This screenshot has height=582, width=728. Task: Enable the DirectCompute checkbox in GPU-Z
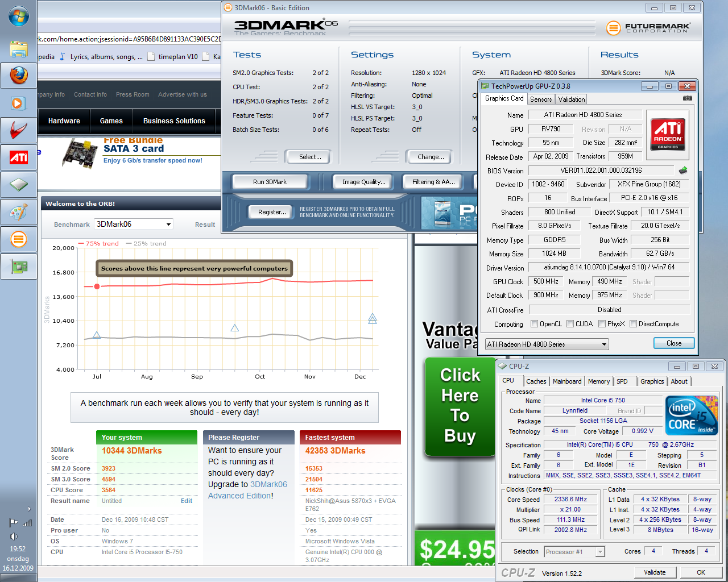coord(633,324)
